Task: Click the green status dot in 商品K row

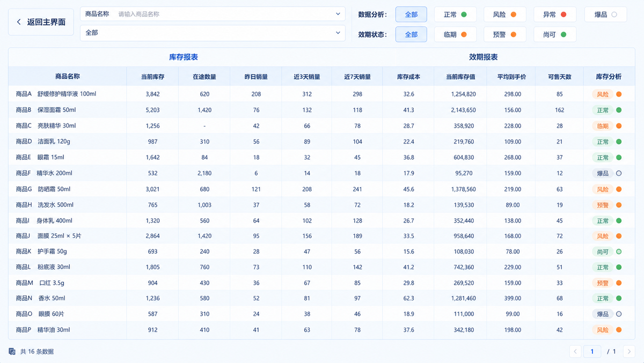Action: (619, 252)
